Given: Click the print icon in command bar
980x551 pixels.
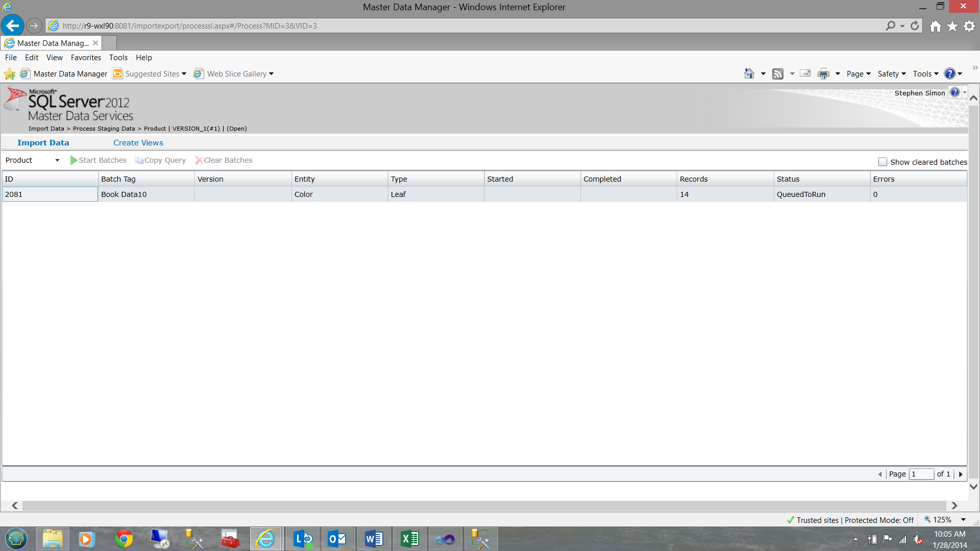Looking at the screenshot, I should pos(823,74).
